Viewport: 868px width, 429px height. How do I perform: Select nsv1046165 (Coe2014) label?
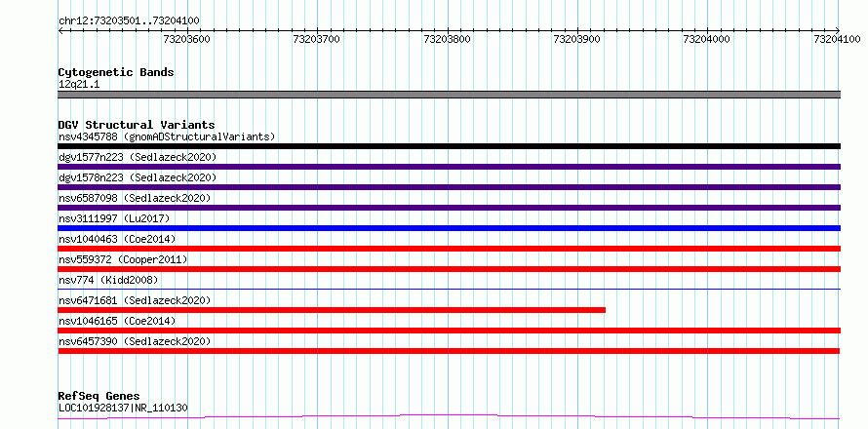[x=117, y=321]
